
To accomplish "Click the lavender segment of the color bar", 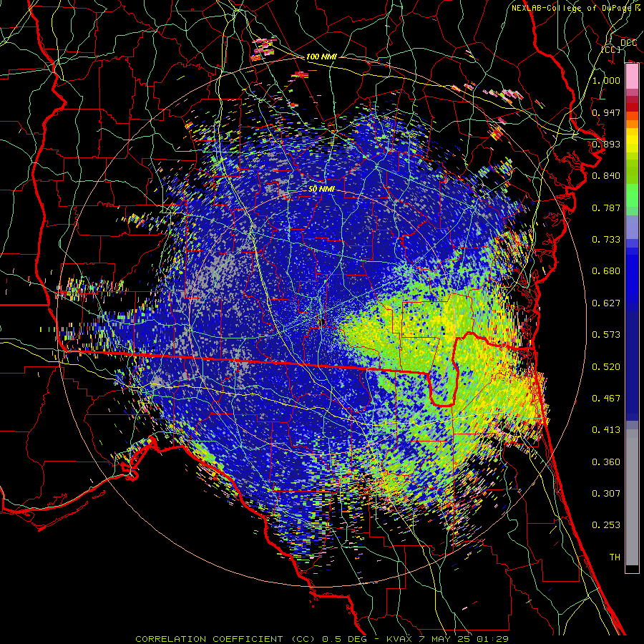I will coord(632,228).
